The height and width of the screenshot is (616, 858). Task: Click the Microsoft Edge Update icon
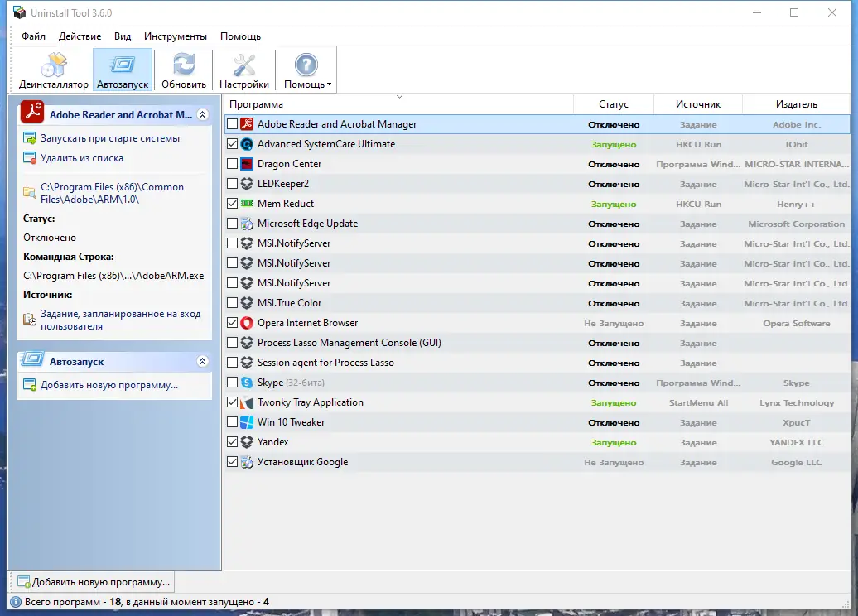point(247,224)
